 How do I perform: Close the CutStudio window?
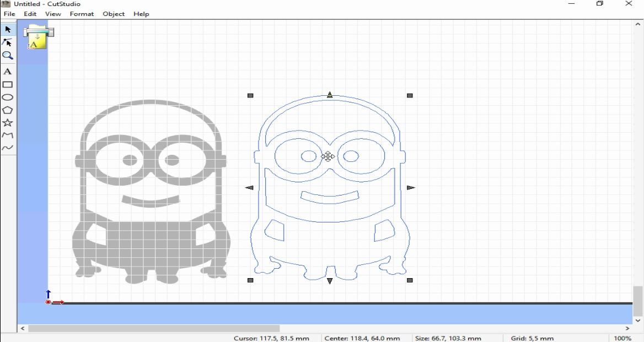[x=629, y=4]
